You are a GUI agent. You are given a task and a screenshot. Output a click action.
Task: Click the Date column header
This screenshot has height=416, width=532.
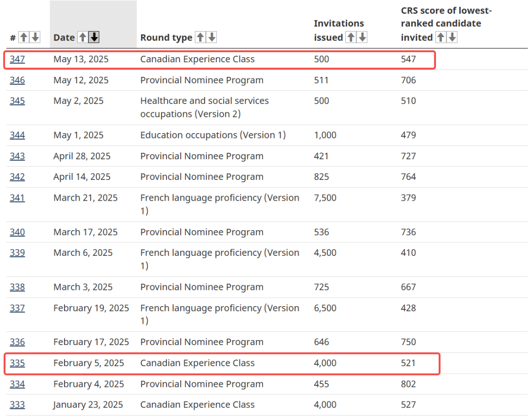pyautogui.click(x=64, y=37)
